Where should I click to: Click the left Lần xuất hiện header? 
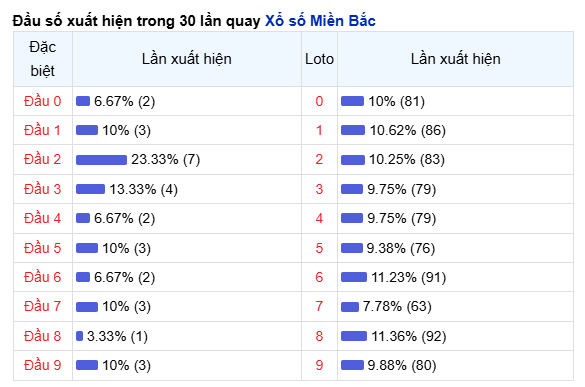click(187, 59)
